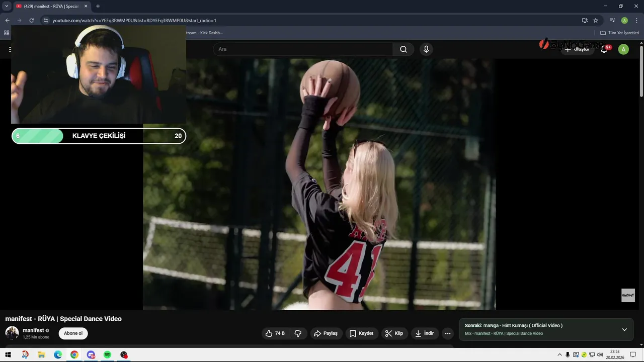
Task: Download video using İndir button
Action: pyautogui.click(x=424, y=333)
